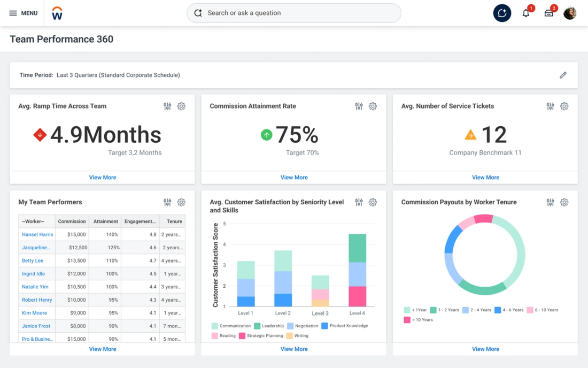The height and width of the screenshot is (368, 588).
Task: Open the user profile avatar
Action: [570, 13]
